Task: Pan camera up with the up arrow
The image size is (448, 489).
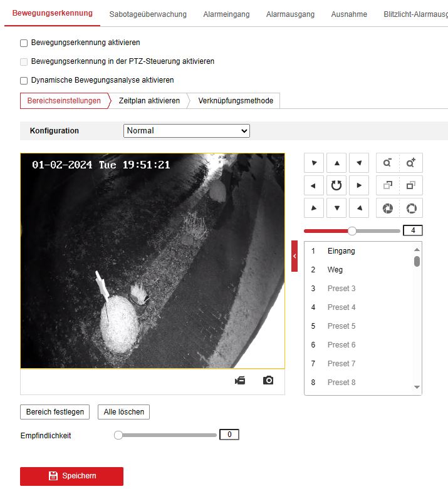Action: tap(336, 163)
